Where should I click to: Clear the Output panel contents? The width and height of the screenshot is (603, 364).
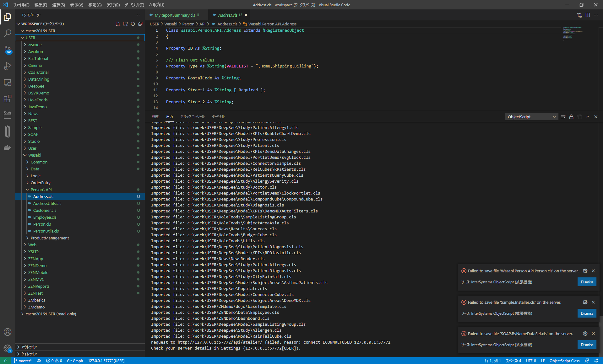(x=563, y=116)
